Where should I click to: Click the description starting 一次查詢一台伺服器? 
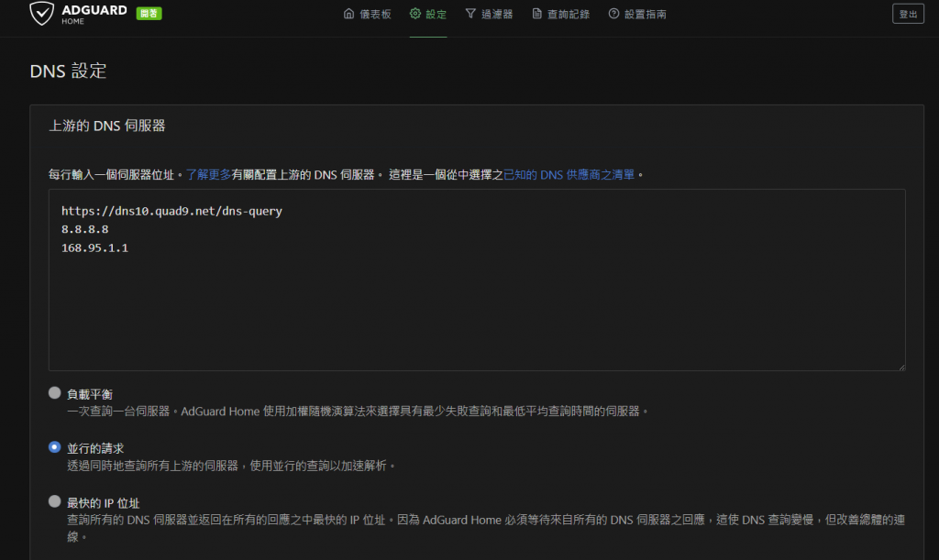click(358, 411)
